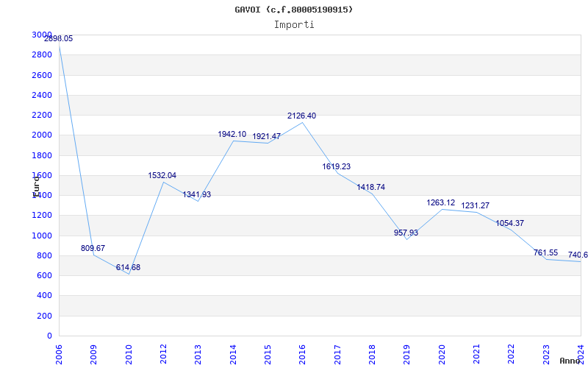Click the 1263.12 value label
The image size is (588, 368).
(440, 203)
